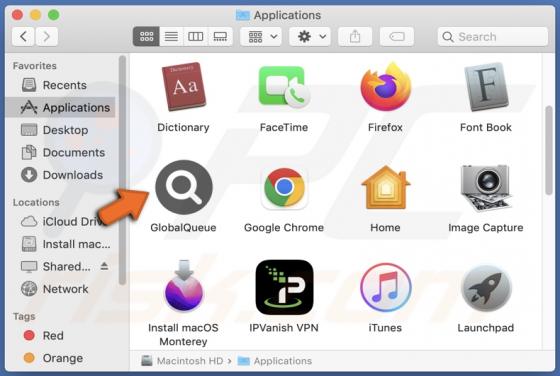The height and width of the screenshot is (376, 560).
Task: Select the Firefox app icon
Action: [x=385, y=87]
